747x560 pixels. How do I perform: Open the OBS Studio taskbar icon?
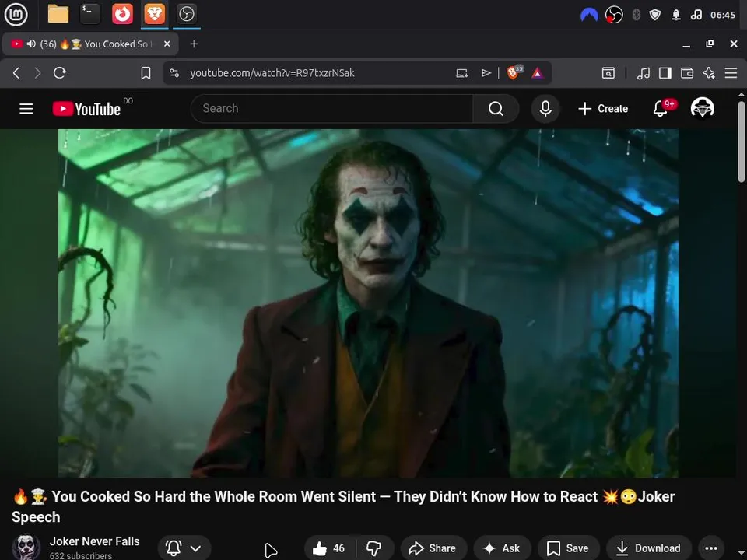tap(186, 14)
